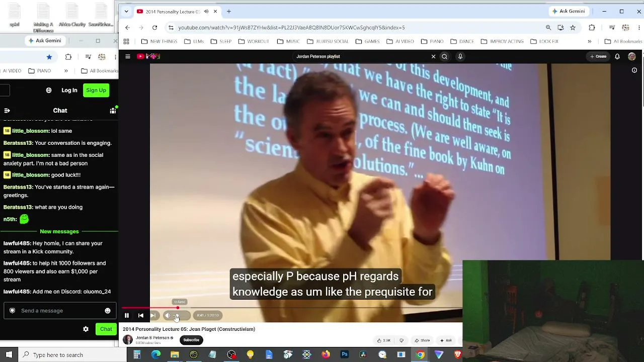Viewport: 644px width, 362px height.
Task: Open Chrome media controls icon
Action: click(x=612, y=28)
